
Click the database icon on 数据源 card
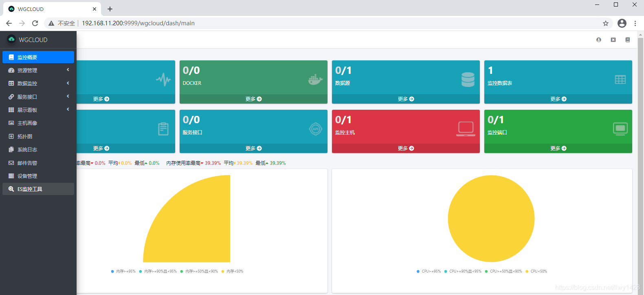[x=468, y=80]
